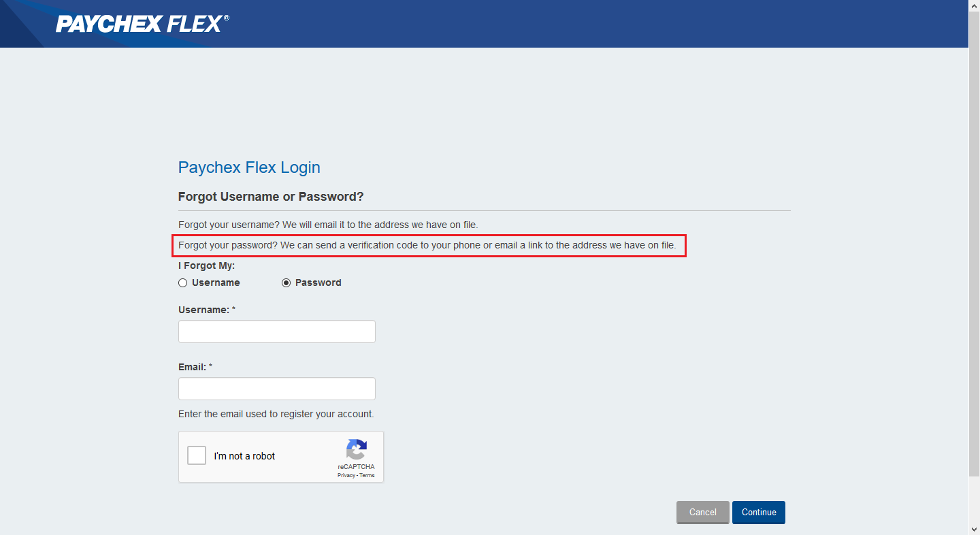Click the 'I Forgot My:' label
The height and width of the screenshot is (535, 980).
[206, 265]
